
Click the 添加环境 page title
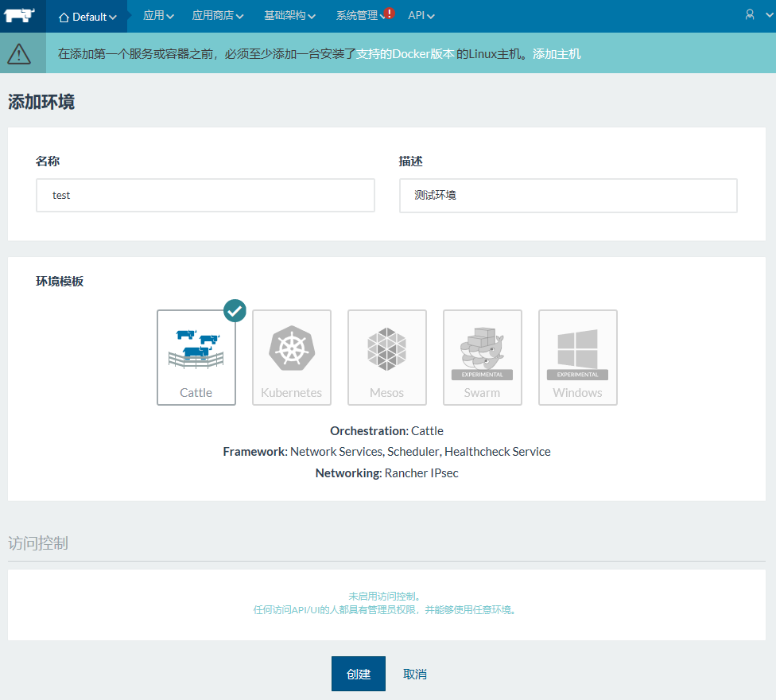(x=41, y=102)
